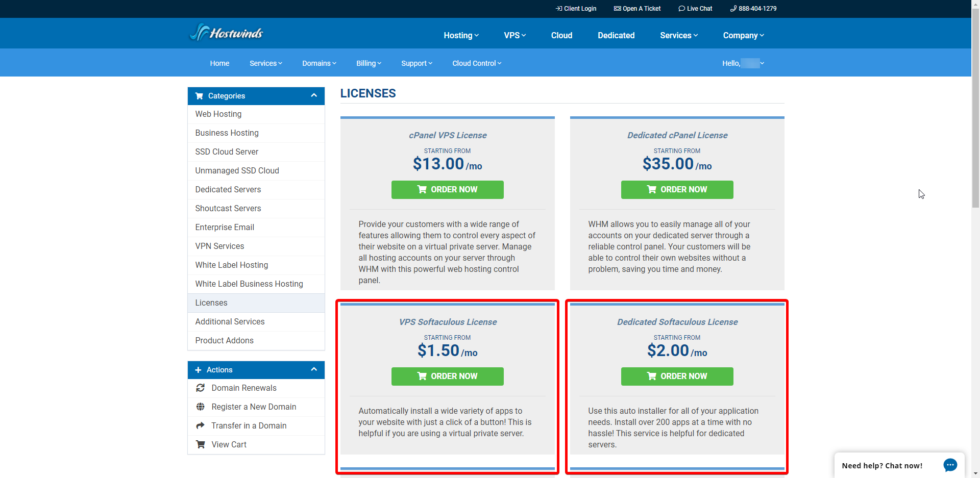Click the LICENSES page heading
Viewport: 980px width, 478px height.
368,93
